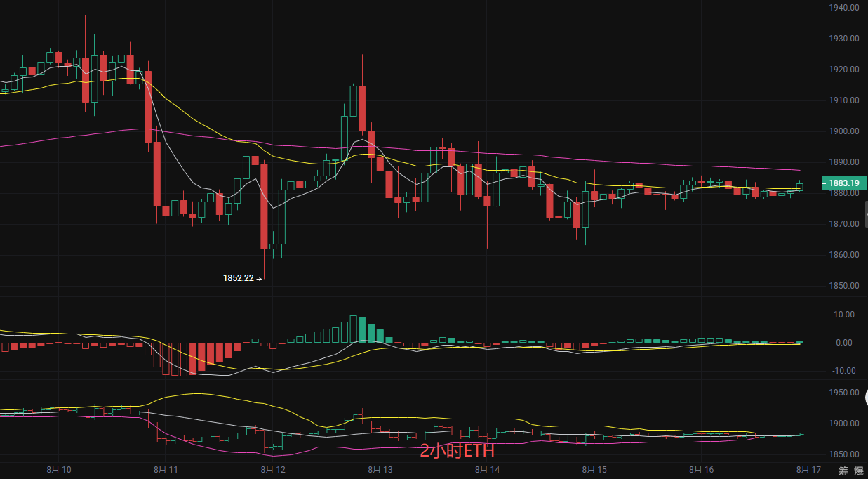The width and height of the screenshot is (868, 479).
Task: Click the 10.00 label on the MACD axis
Action: pos(844,315)
